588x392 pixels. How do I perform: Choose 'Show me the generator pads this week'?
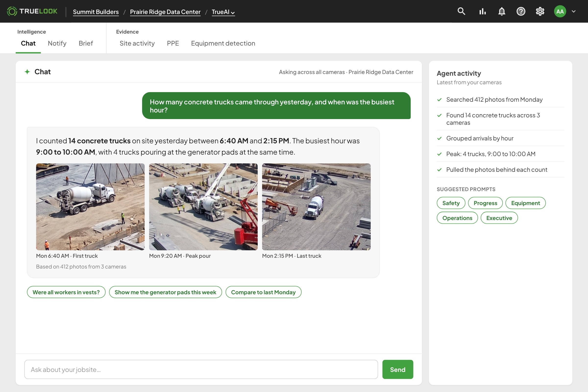(x=165, y=292)
